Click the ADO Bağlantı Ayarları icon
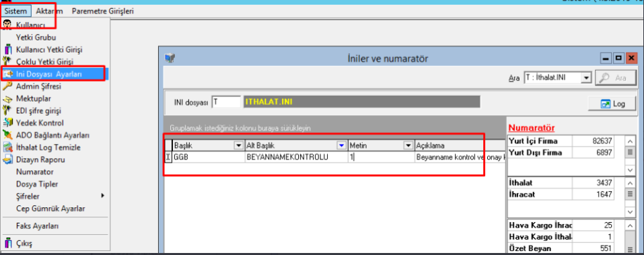 pos(7,135)
